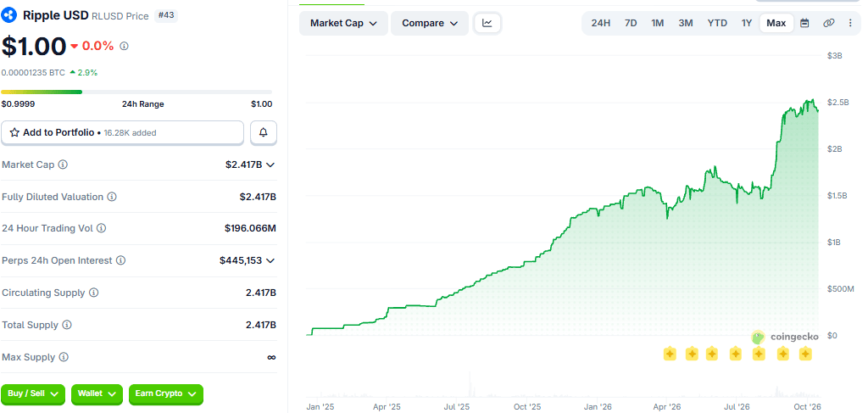Click info icon next to price change
The image size is (868, 413).
(x=124, y=46)
